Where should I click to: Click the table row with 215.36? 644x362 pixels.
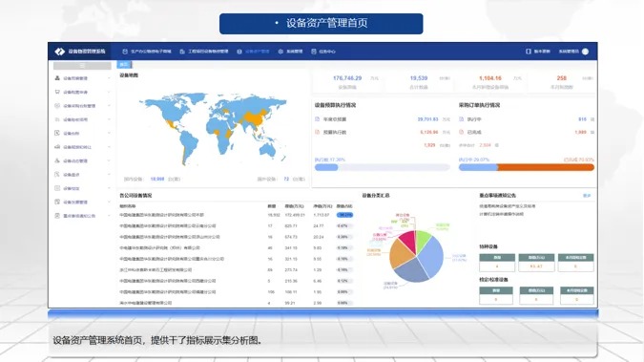point(237,281)
